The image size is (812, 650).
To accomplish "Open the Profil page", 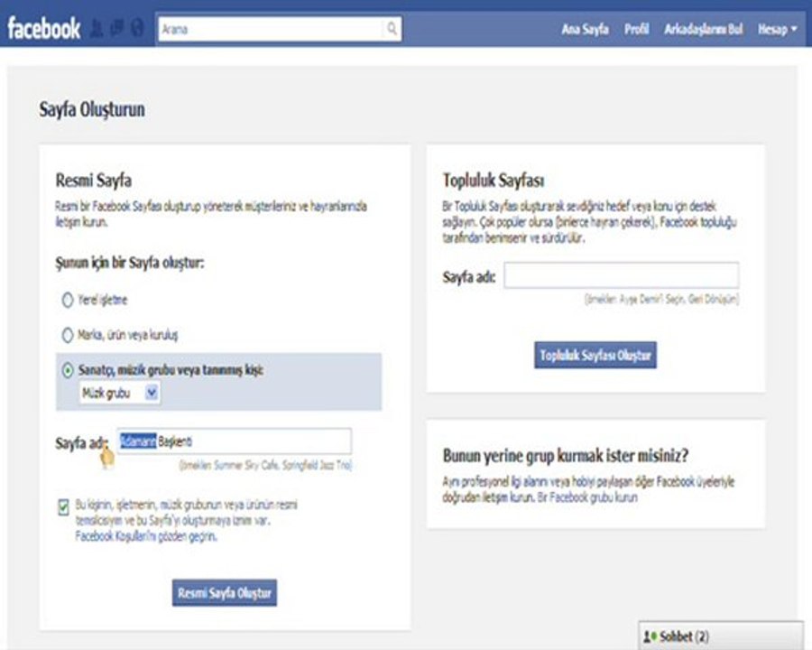I will click(636, 29).
